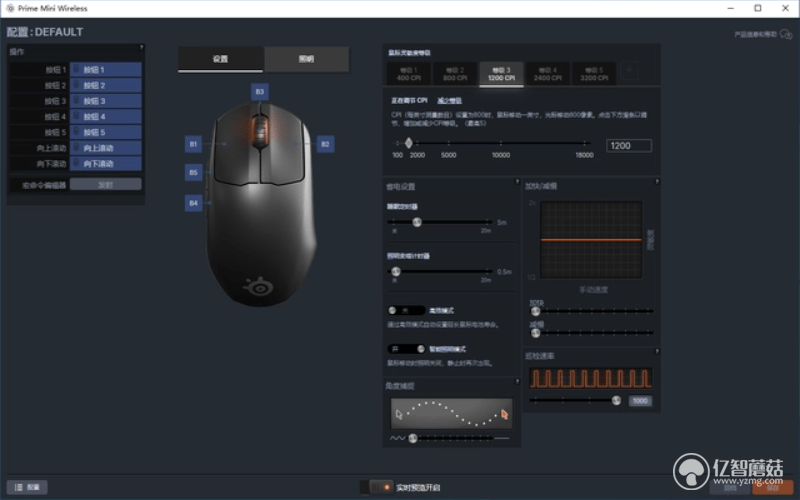Open the 配置 configs button at bottom left

click(27, 487)
